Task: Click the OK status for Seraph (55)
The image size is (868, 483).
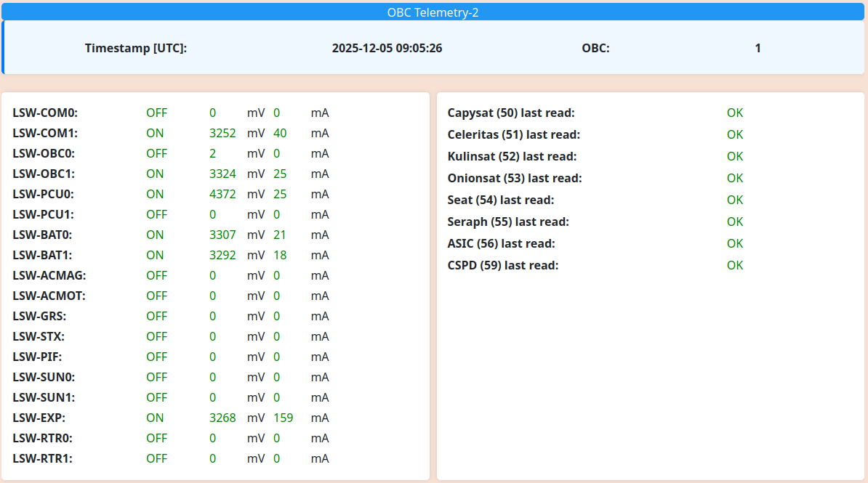Action: click(735, 222)
